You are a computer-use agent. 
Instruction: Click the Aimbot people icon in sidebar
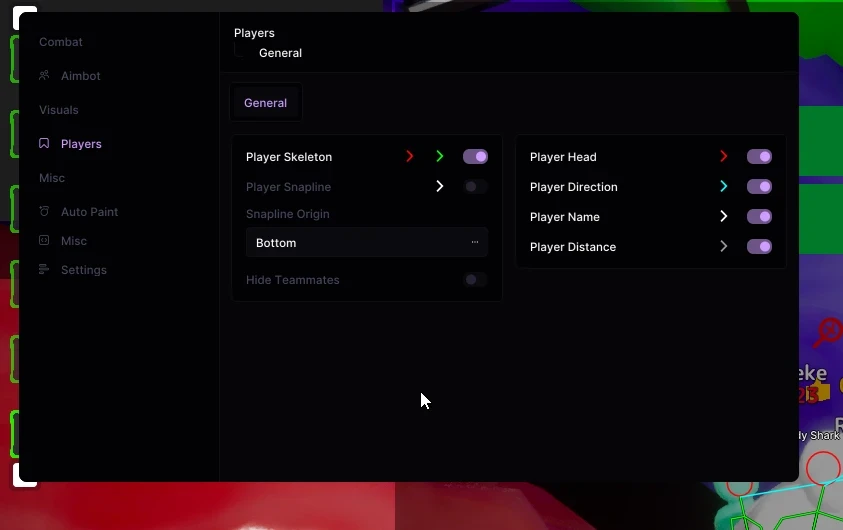tap(44, 75)
